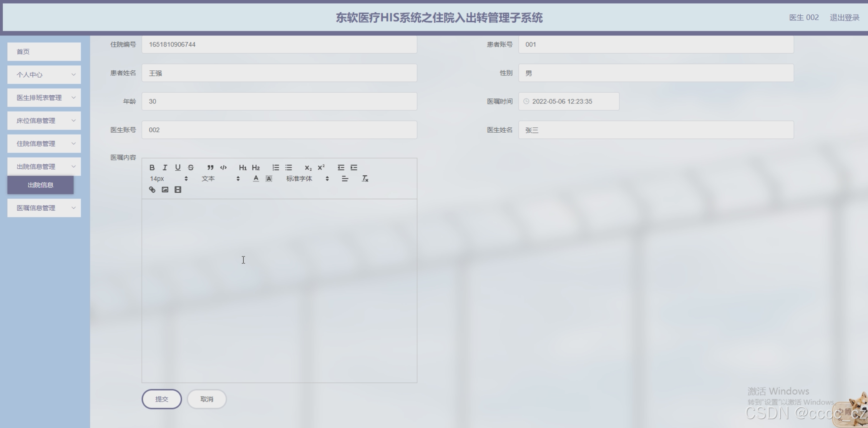Insert a hyperlink via link icon
The width and height of the screenshot is (868, 428).
point(152,190)
